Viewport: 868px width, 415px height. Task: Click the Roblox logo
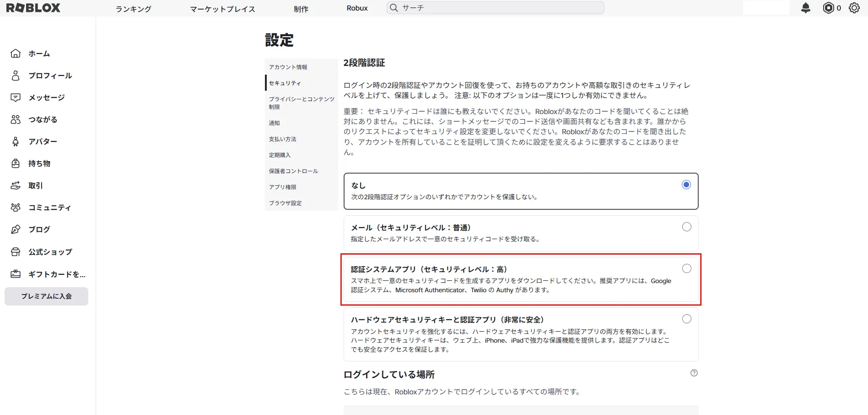pyautogui.click(x=33, y=8)
